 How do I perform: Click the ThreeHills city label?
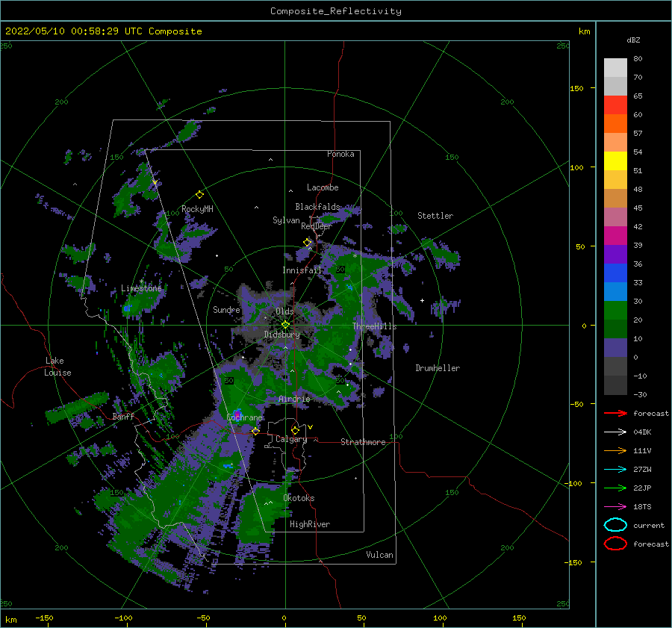tap(374, 326)
